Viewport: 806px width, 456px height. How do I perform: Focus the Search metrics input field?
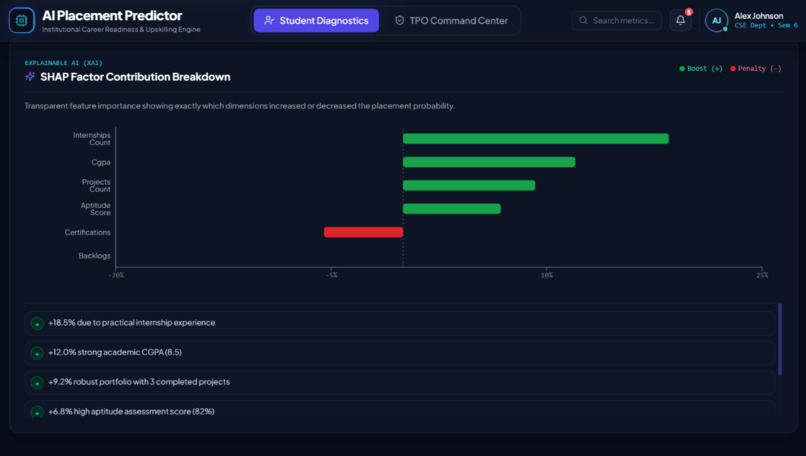tap(617, 21)
